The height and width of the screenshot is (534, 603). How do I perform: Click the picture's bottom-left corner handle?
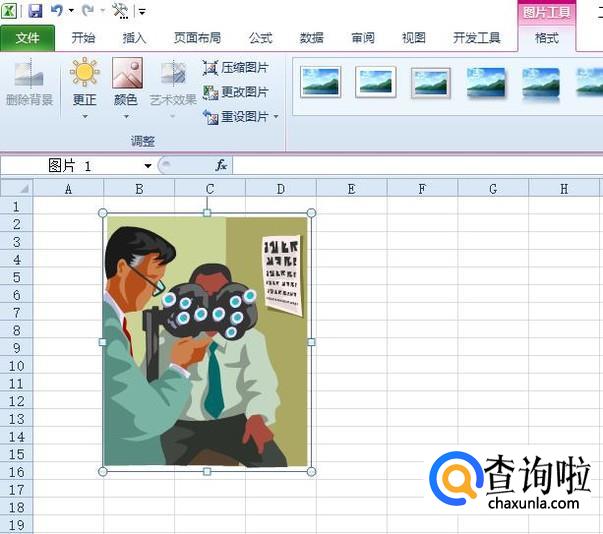(103, 471)
